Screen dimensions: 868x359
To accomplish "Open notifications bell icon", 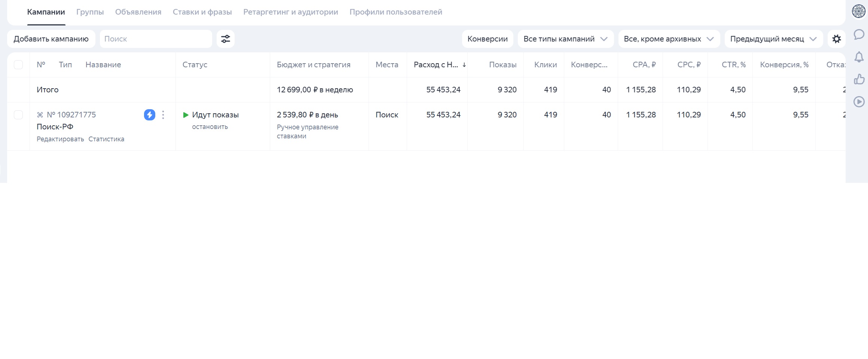I will [859, 57].
